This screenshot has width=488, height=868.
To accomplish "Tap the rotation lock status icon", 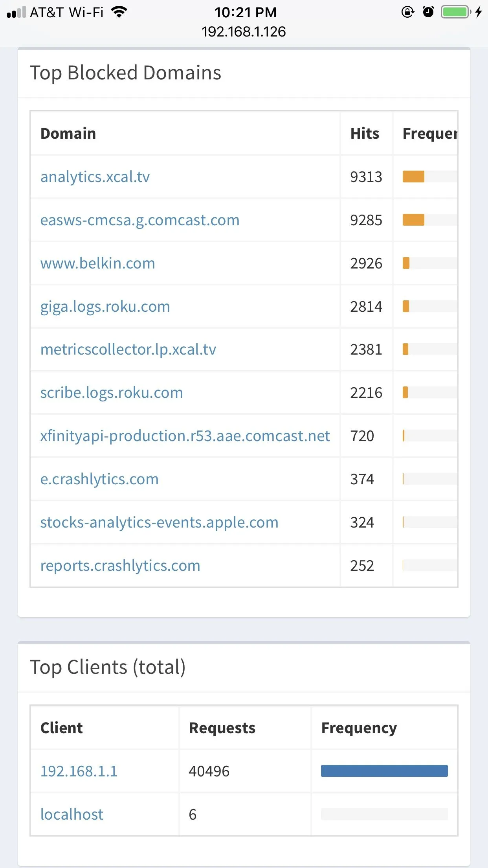I will point(407,12).
